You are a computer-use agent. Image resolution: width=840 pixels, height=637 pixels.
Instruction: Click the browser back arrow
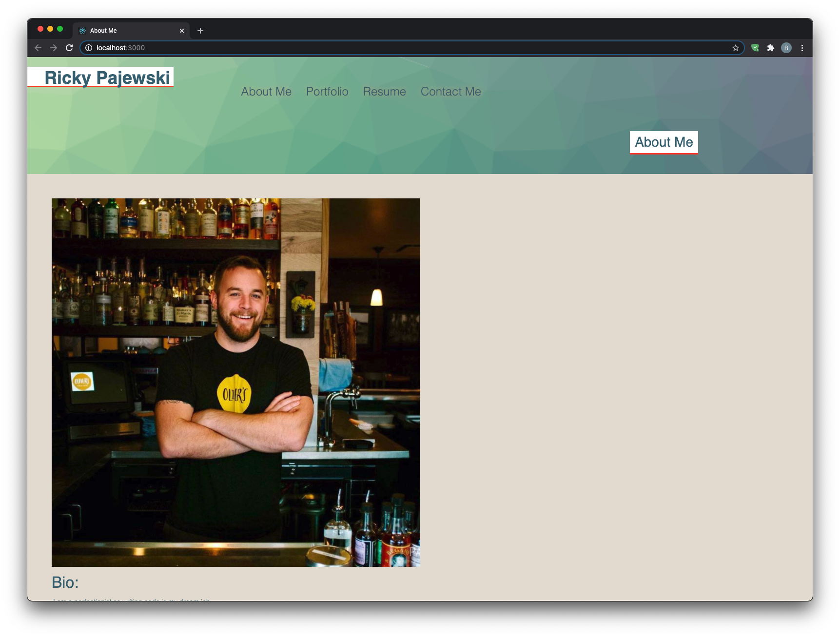click(38, 48)
